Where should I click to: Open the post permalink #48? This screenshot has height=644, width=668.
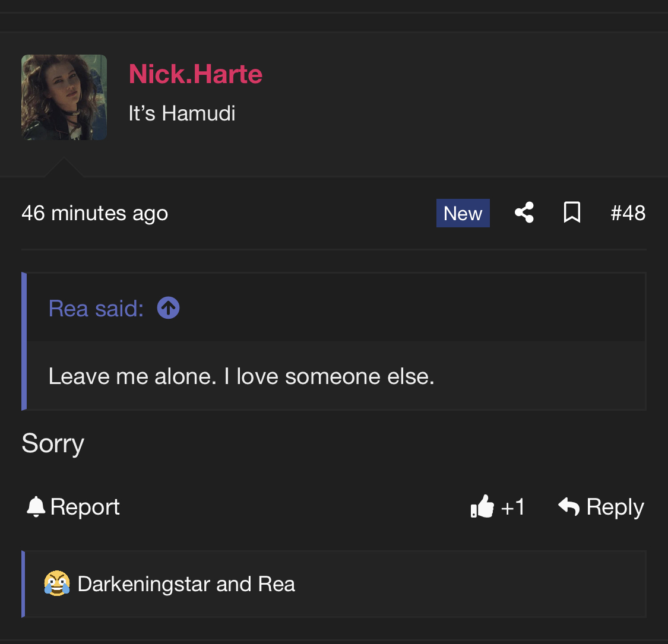click(628, 213)
